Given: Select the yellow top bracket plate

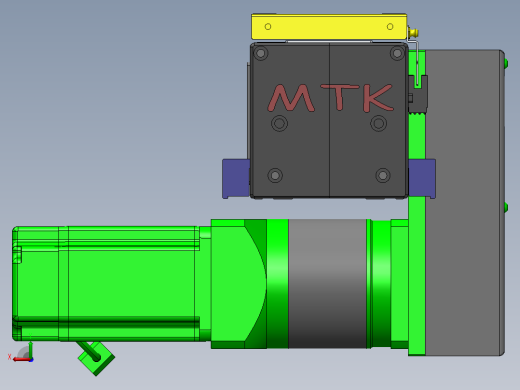Looking at the screenshot, I should point(329,27).
